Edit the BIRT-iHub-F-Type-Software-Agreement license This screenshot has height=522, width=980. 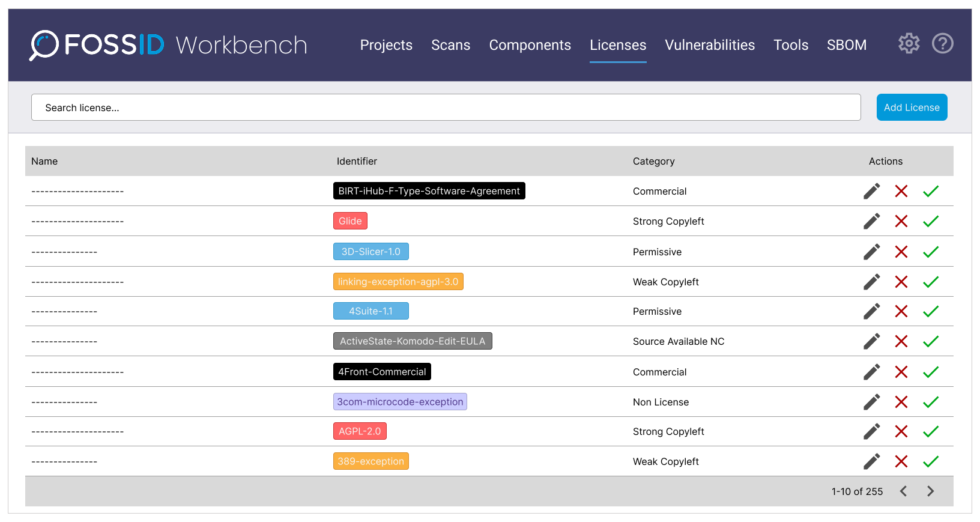872,191
